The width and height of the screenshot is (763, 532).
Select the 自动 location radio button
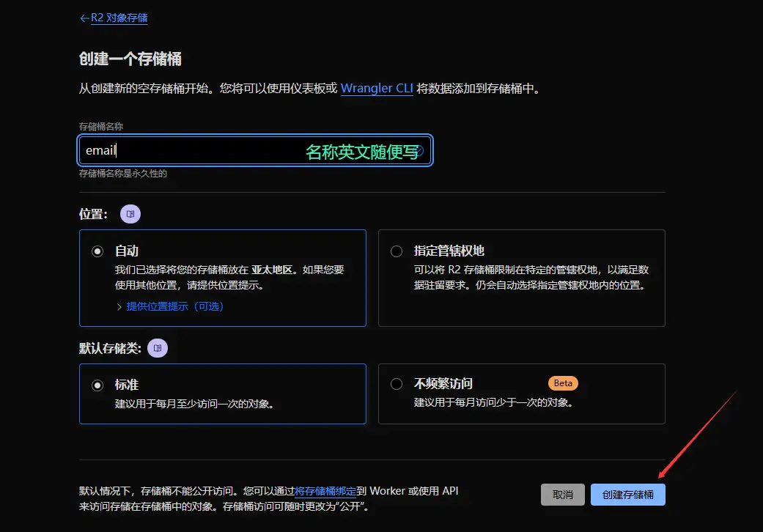click(x=97, y=251)
